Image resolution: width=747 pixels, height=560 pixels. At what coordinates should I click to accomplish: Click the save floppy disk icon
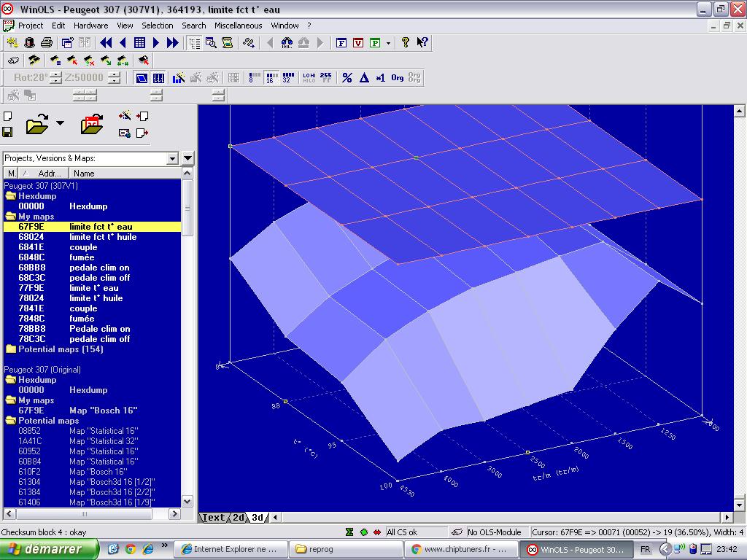(7, 132)
